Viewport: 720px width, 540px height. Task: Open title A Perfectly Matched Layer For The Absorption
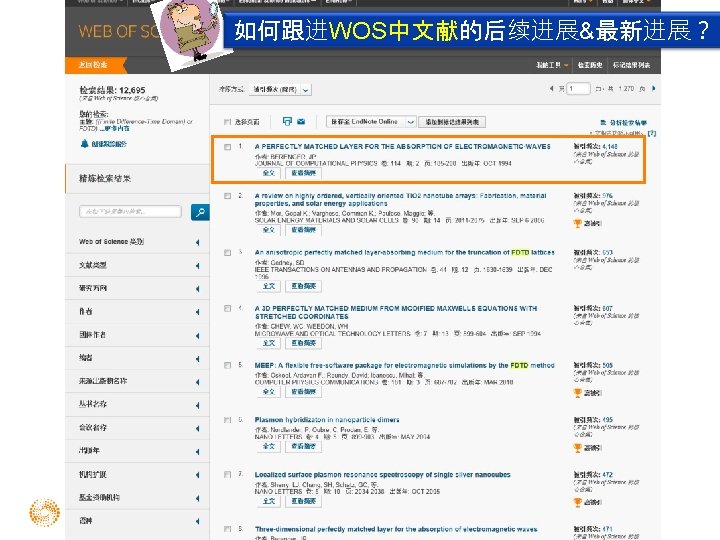click(402, 146)
